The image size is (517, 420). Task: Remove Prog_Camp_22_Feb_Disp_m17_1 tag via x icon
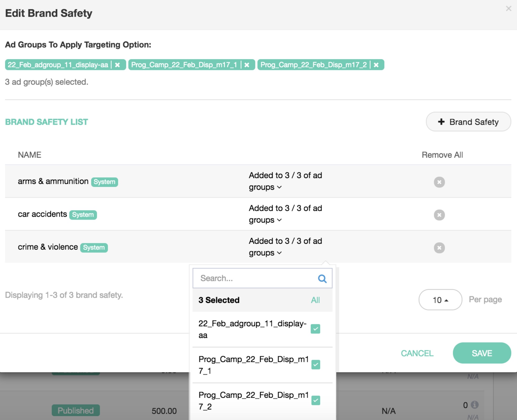247,65
